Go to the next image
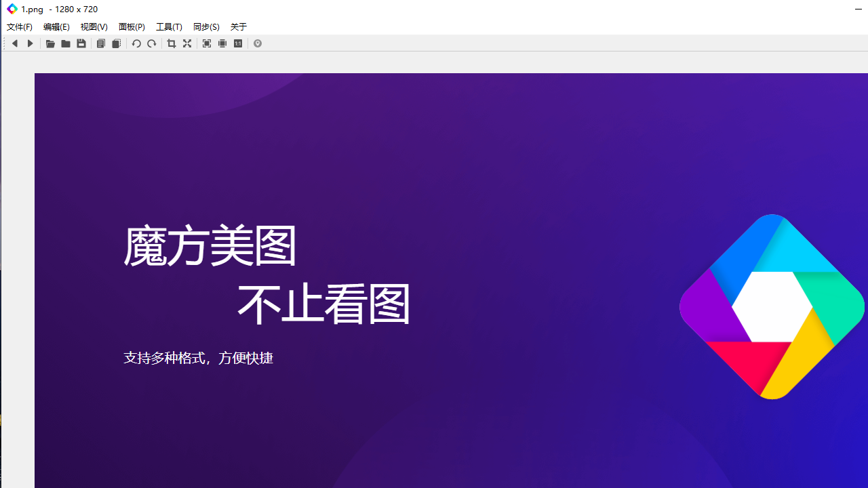The width and height of the screenshot is (868, 488). [30, 43]
